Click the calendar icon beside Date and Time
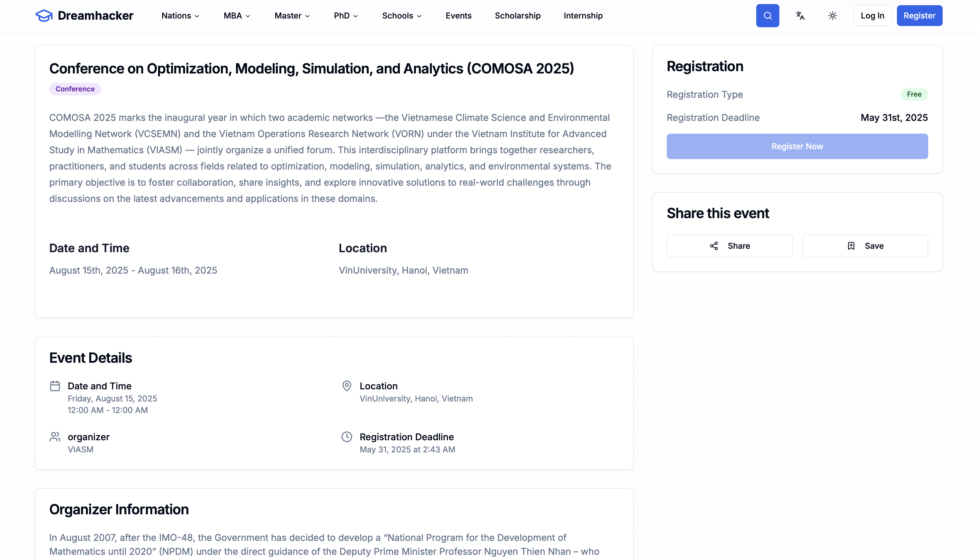 (x=55, y=386)
